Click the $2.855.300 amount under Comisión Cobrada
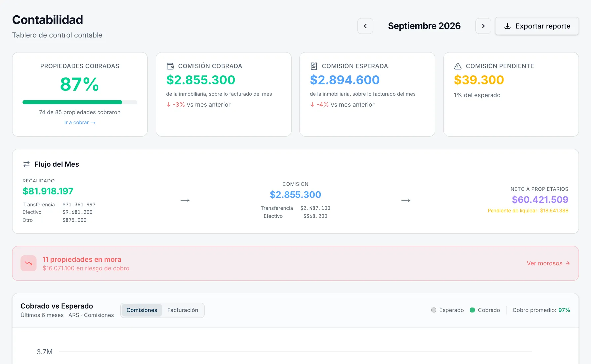Screen dimensions: 591x364 coord(201,80)
